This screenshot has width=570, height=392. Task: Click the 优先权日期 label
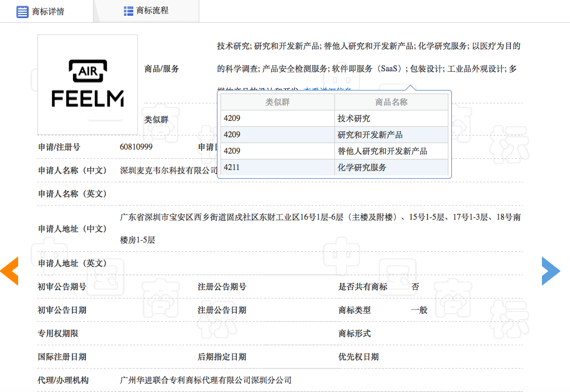(358, 357)
